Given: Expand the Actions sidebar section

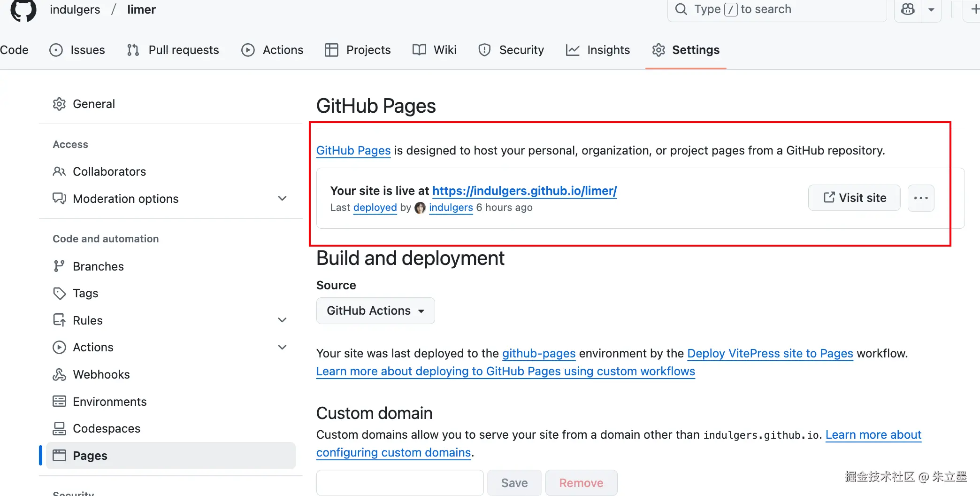Looking at the screenshot, I should tap(282, 347).
